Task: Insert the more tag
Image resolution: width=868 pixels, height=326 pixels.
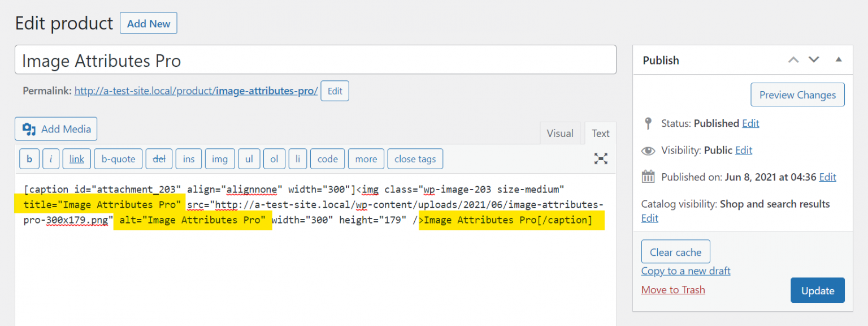Action: click(366, 158)
